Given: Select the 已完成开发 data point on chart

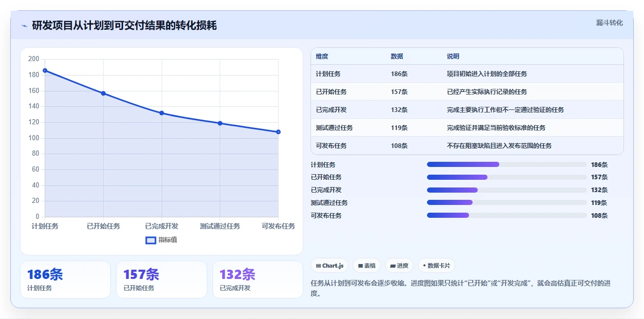Looking at the screenshot, I should point(162,113).
